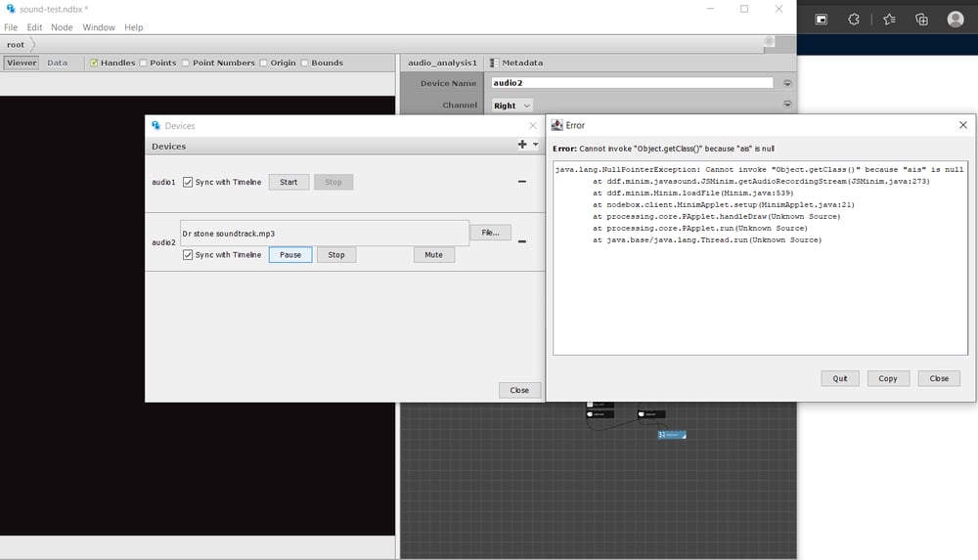Open the Window menu
The height and width of the screenshot is (560, 978).
click(x=99, y=27)
